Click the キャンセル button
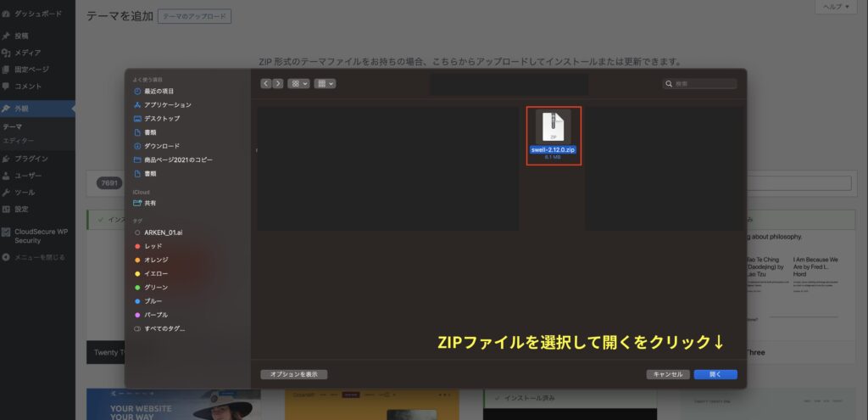This screenshot has width=868, height=420. [667, 374]
